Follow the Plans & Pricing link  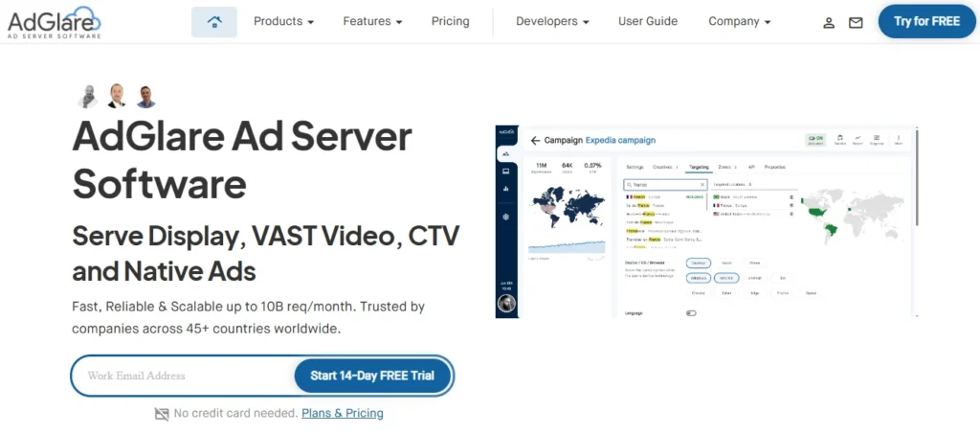342,414
